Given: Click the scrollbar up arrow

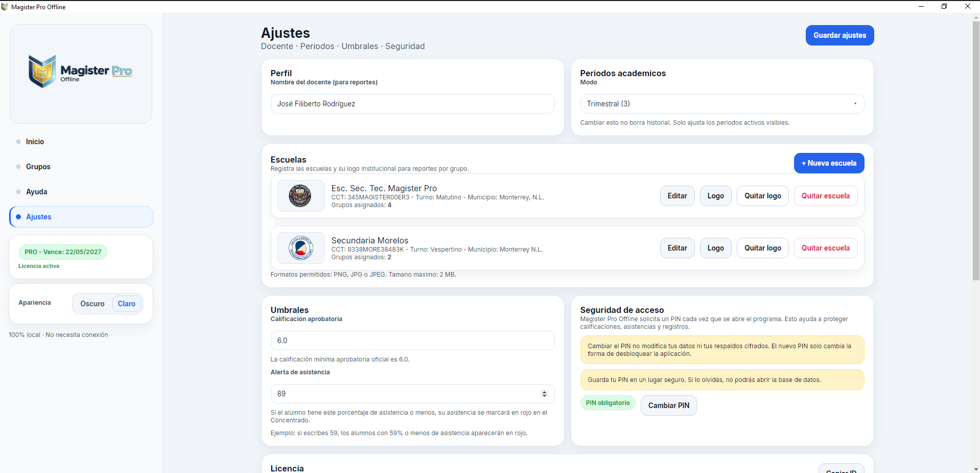Looking at the screenshot, I should (976, 17).
